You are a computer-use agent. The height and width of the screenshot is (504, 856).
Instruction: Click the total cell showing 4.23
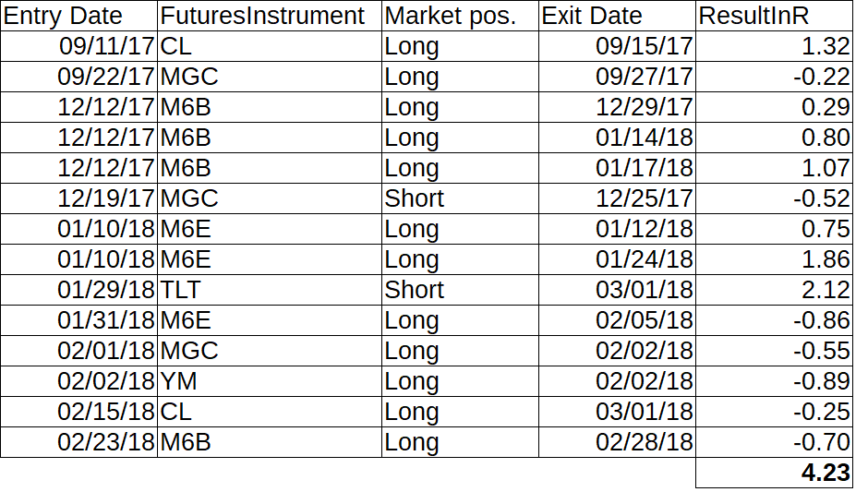[774, 473]
